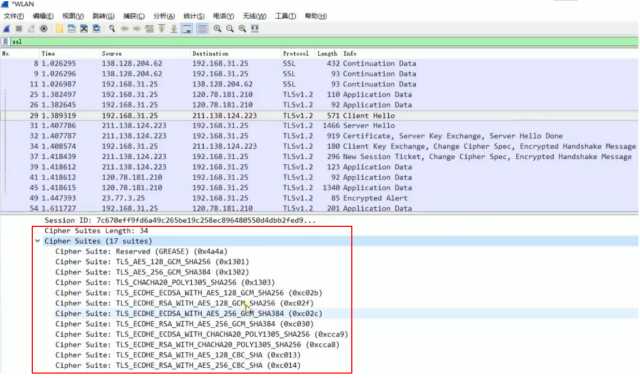Close the current capture file
Image resolution: width=640 pixels, height=378 pixels.
[84, 29]
